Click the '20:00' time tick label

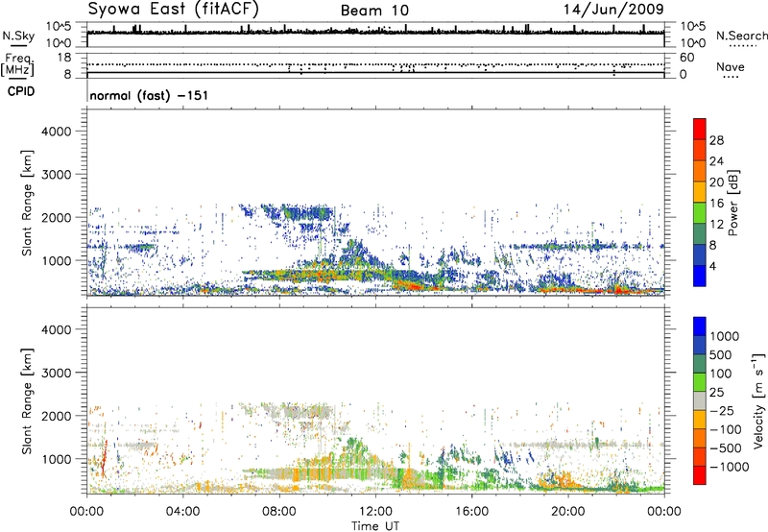coord(568,512)
